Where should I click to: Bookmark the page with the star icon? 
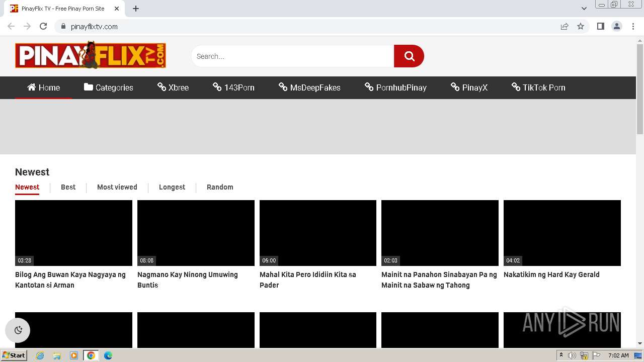click(x=581, y=27)
